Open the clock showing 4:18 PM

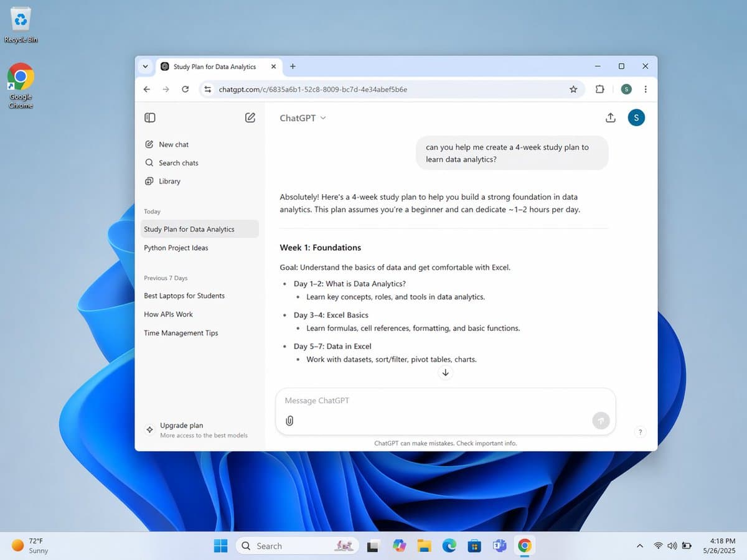coord(718,546)
